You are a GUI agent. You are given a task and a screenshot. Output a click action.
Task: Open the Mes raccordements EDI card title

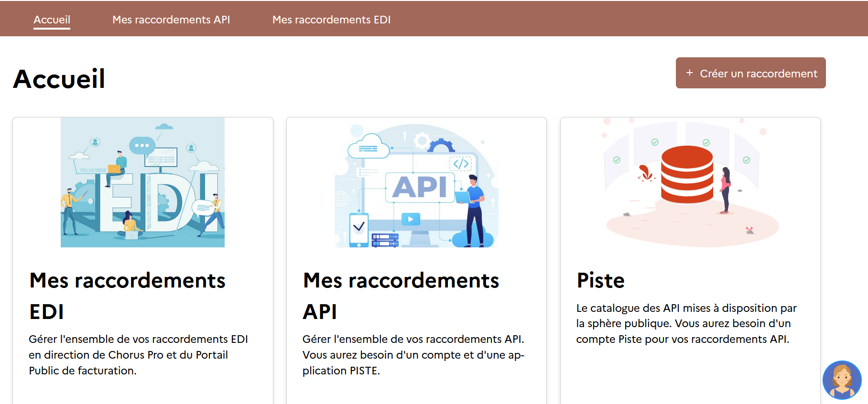(127, 296)
